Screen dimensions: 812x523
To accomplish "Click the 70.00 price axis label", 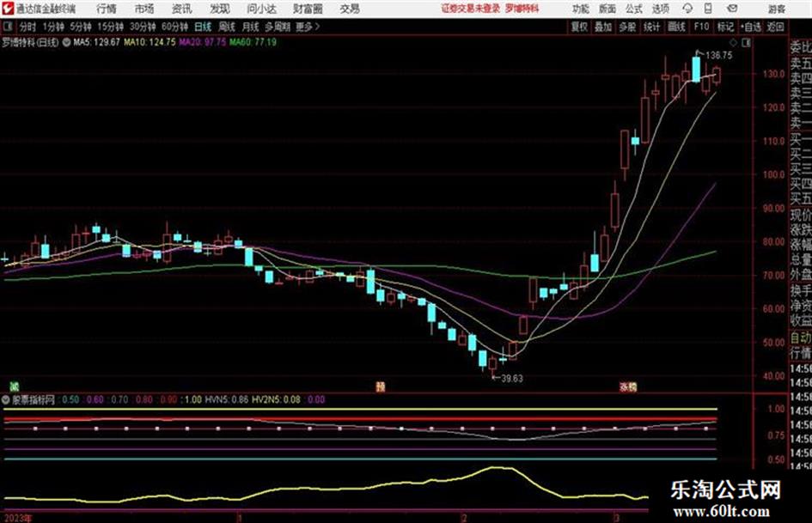I will click(773, 276).
